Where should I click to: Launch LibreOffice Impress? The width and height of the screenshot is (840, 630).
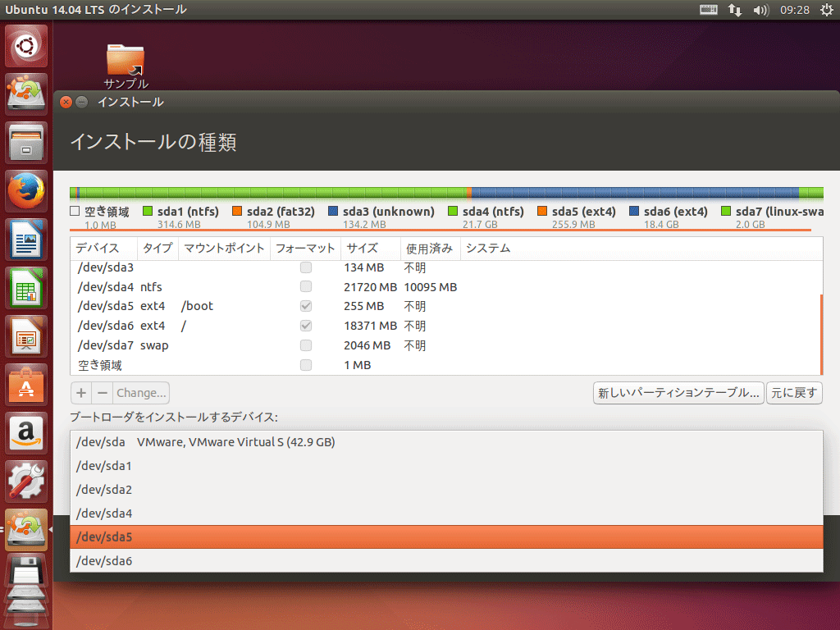pyautogui.click(x=26, y=336)
